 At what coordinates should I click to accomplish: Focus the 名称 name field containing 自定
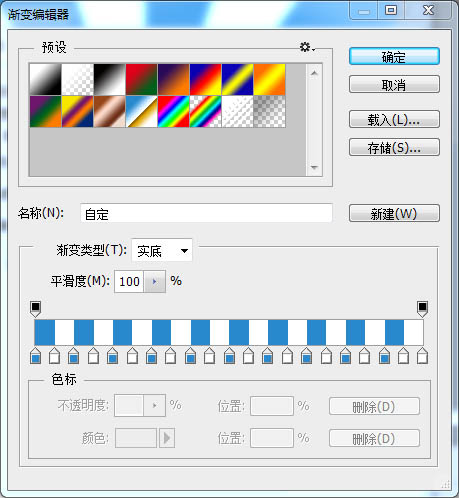[206, 213]
